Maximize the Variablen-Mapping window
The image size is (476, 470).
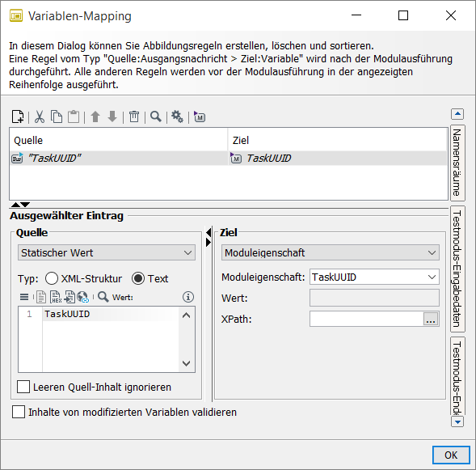point(403,15)
